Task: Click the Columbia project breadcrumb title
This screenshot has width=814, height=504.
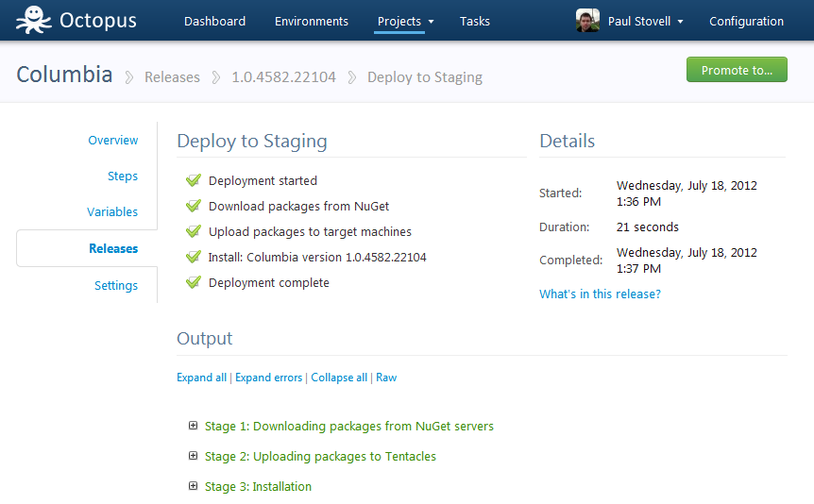Action: (64, 75)
